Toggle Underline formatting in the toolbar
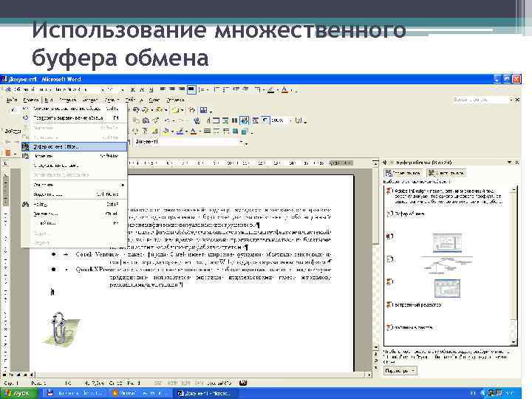Viewport: 532px width, 399px height. pyautogui.click(x=151, y=89)
